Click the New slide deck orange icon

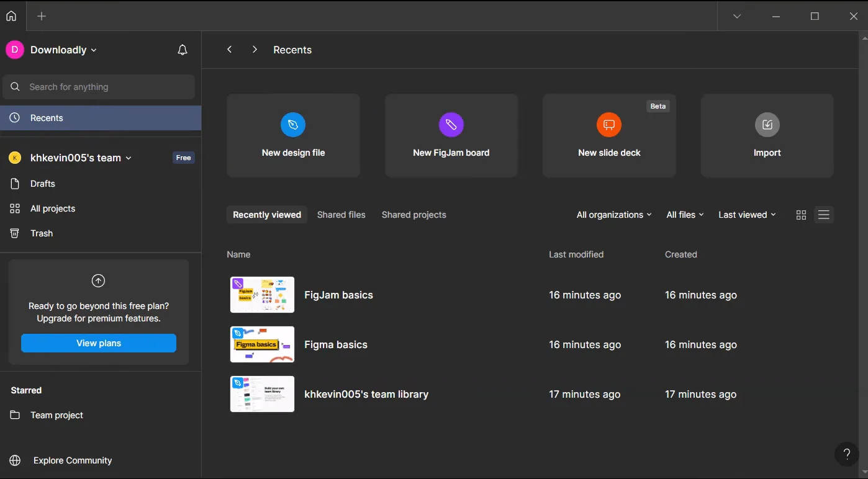point(609,125)
